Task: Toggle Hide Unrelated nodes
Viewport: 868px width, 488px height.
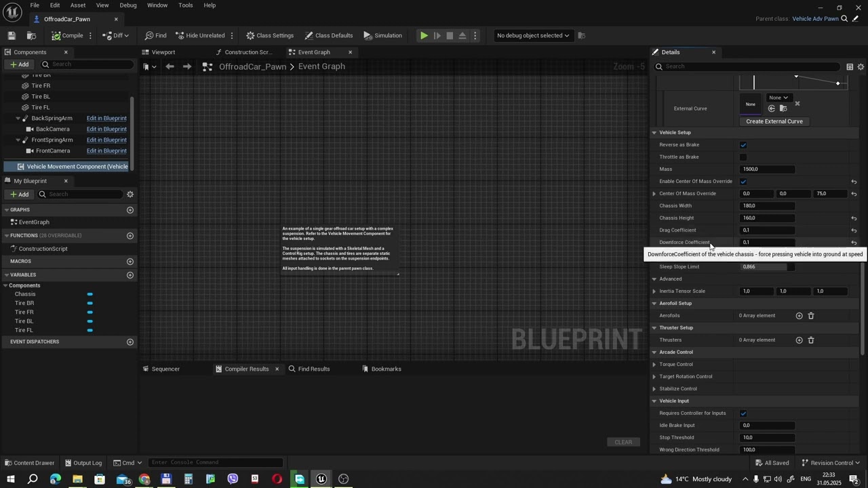Action: point(200,35)
